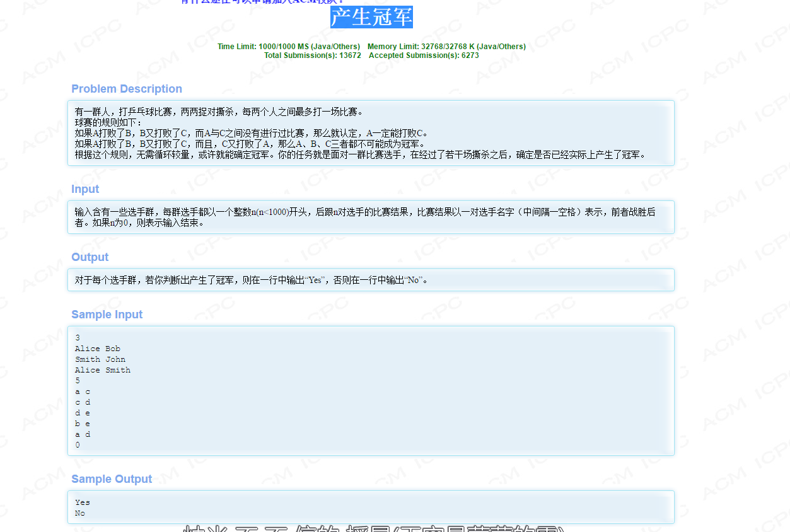Click the sample line b e
The height and width of the screenshot is (532, 790).
click(83, 424)
